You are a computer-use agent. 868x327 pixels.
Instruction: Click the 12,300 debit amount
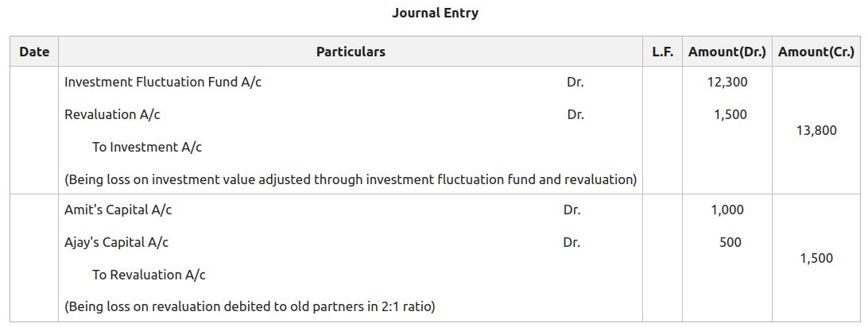(727, 82)
